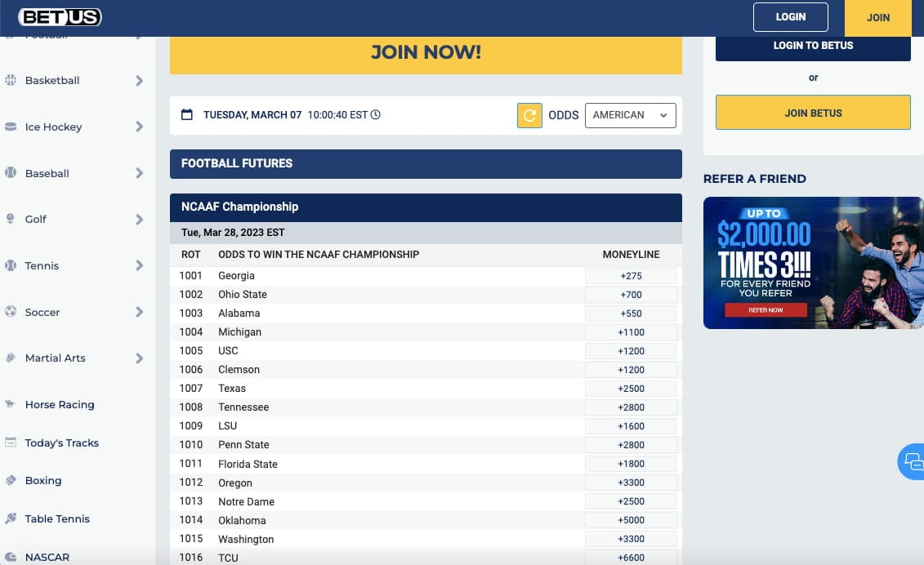Expand the Soccer submenu chevron
The image size is (924, 565).
139,312
